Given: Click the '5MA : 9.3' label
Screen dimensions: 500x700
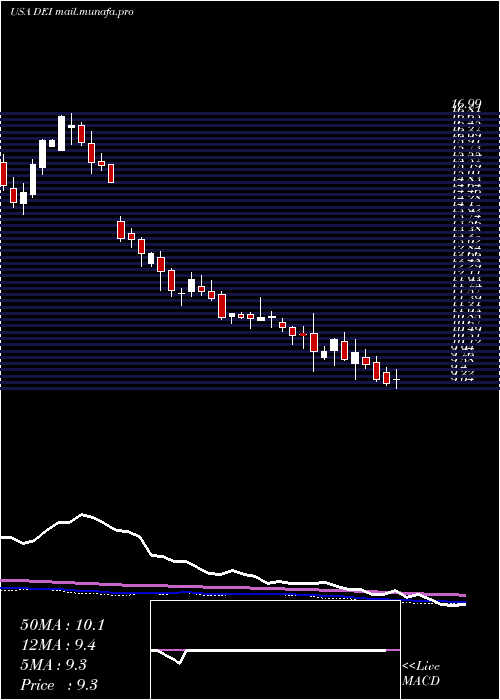Looking at the screenshot, I should click(x=54, y=665).
